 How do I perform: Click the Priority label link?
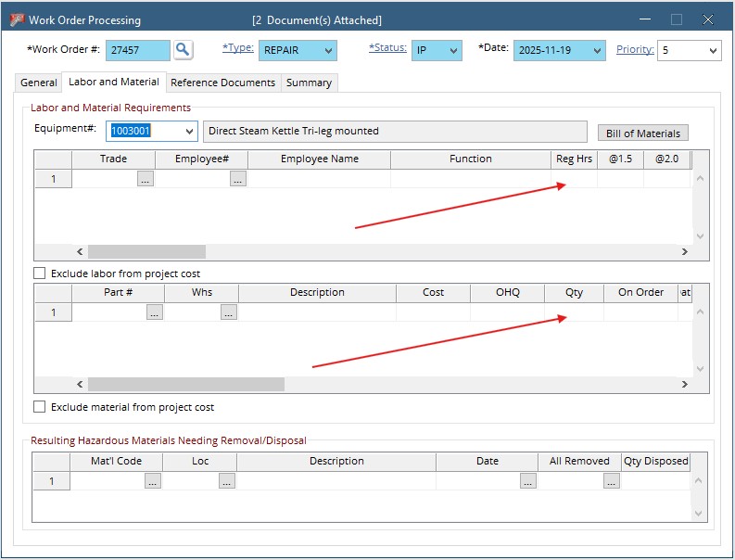[x=635, y=49]
